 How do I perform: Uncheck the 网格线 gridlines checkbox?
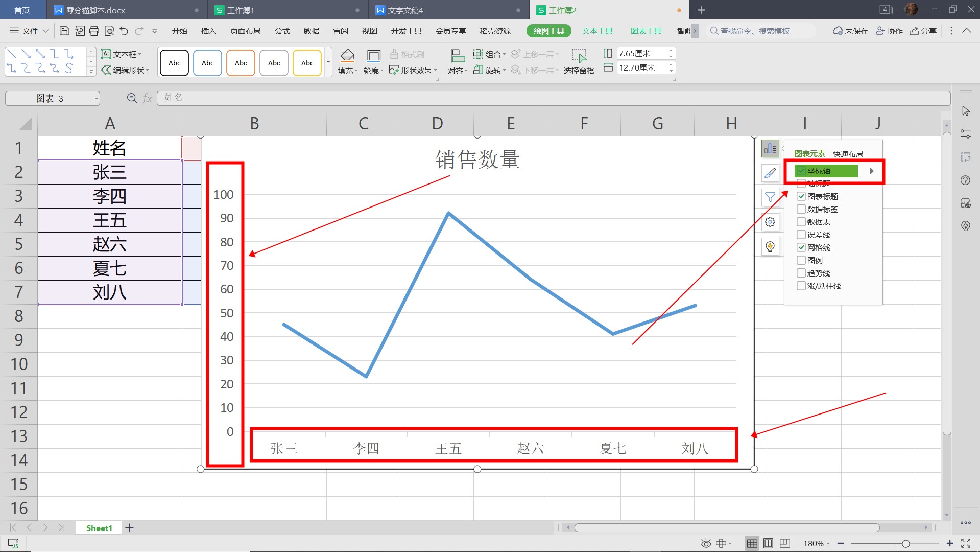(801, 247)
